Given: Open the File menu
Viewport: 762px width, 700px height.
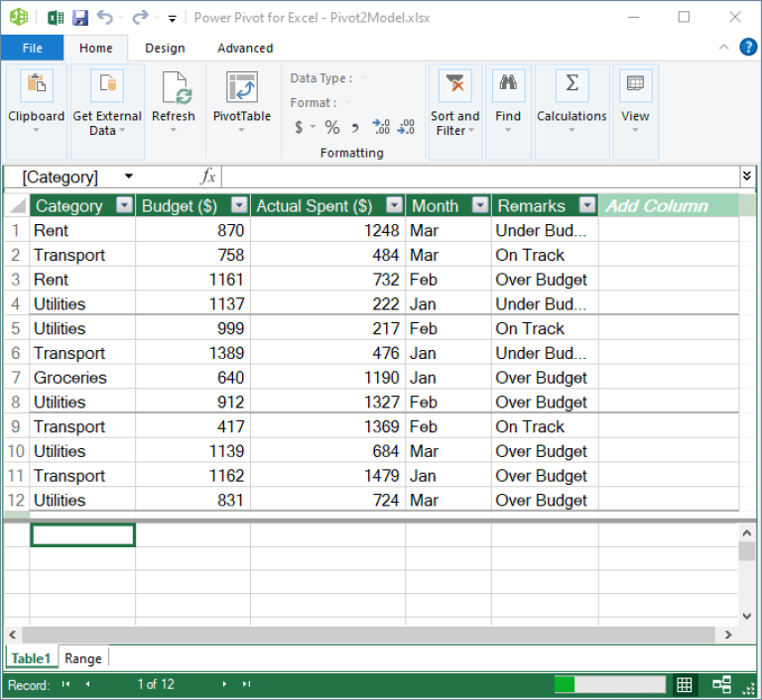Looking at the screenshot, I should 32,48.
